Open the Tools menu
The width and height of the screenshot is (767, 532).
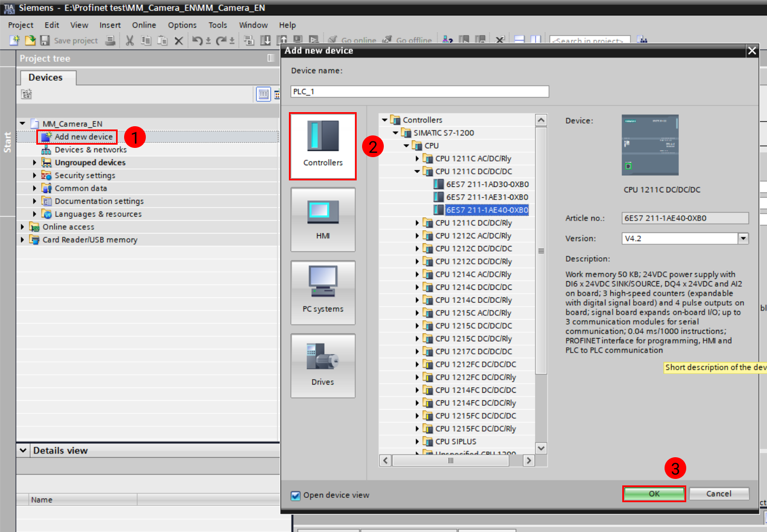click(217, 25)
